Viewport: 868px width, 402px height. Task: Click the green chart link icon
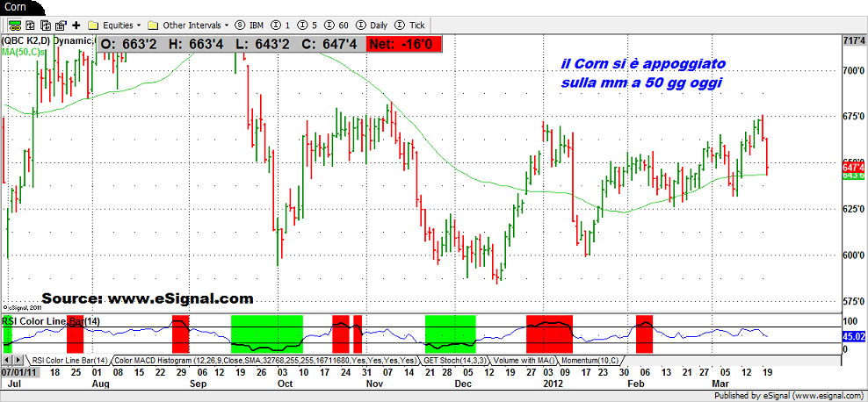[8, 25]
